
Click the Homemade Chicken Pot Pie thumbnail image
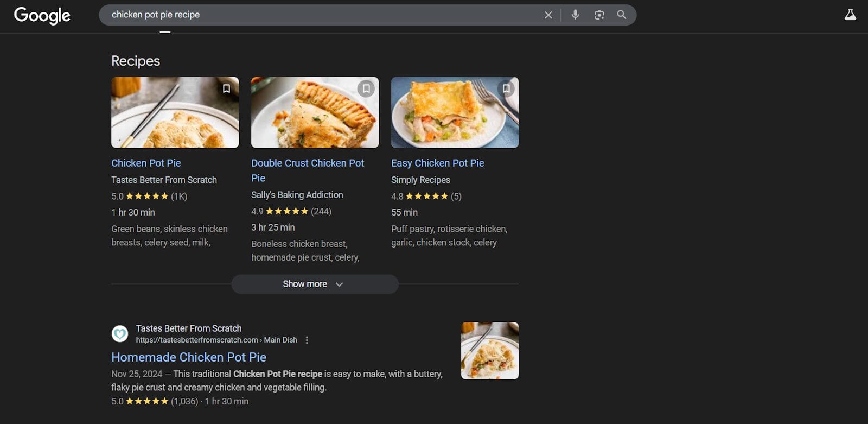[489, 350]
